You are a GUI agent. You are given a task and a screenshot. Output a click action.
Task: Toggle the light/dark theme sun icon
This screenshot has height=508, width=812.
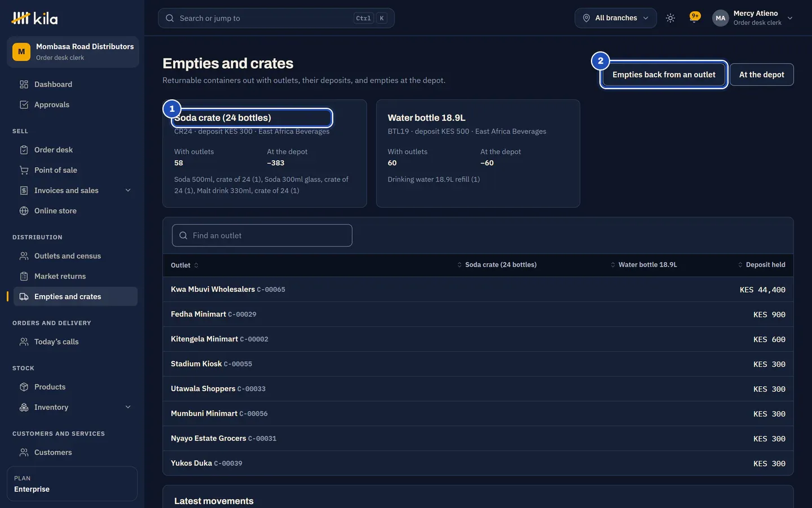tap(670, 18)
